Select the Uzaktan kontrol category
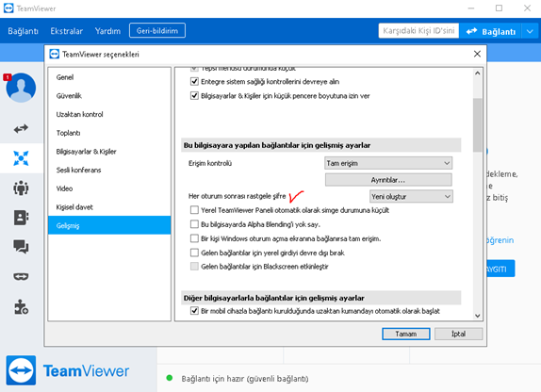This screenshot has height=392, width=541. [x=109, y=114]
